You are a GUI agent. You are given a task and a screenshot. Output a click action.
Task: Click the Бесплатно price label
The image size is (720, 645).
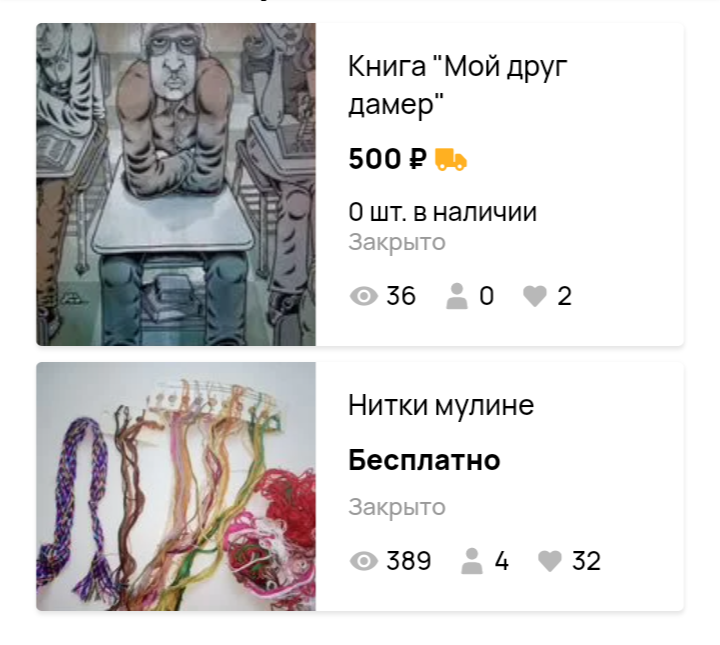(424, 460)
